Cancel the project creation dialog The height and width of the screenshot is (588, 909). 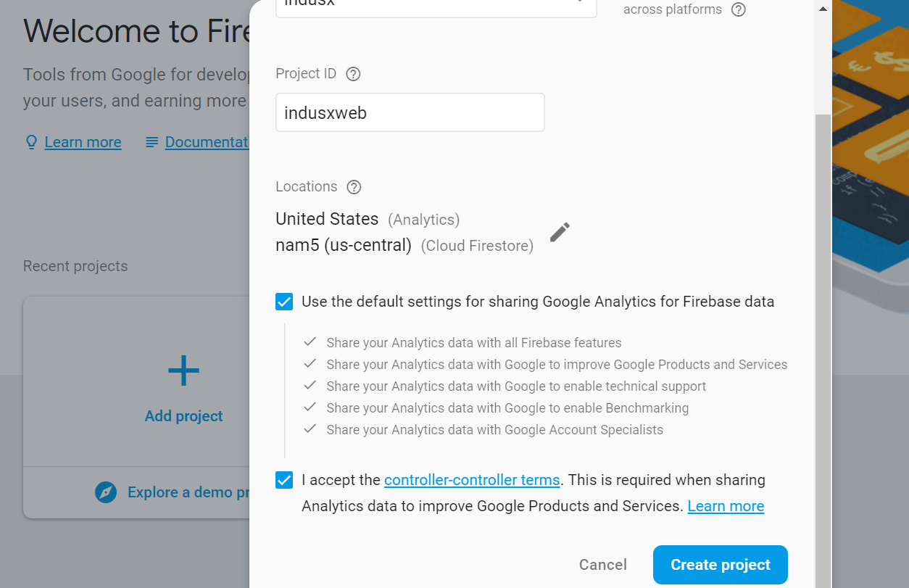[602, 565]
